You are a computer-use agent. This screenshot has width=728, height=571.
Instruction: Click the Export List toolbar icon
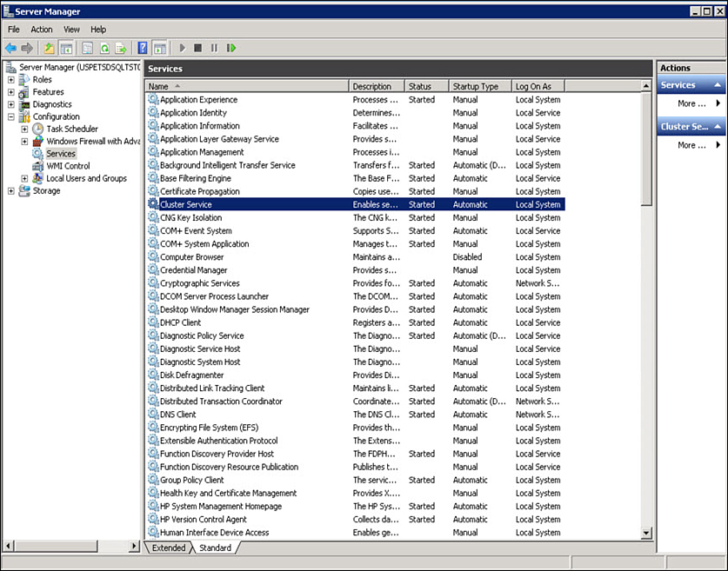tap(120, 48)
